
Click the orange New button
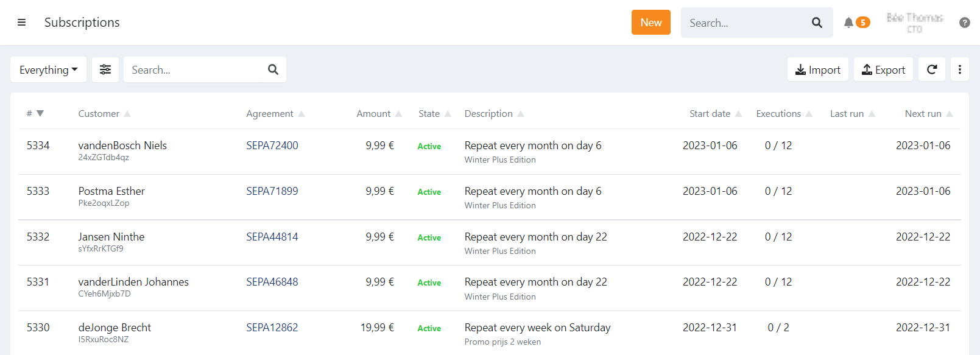[x=650, y=23]
